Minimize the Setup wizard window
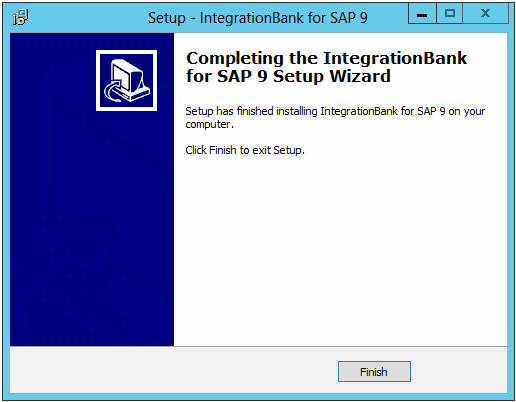 (x=422, y=14)
